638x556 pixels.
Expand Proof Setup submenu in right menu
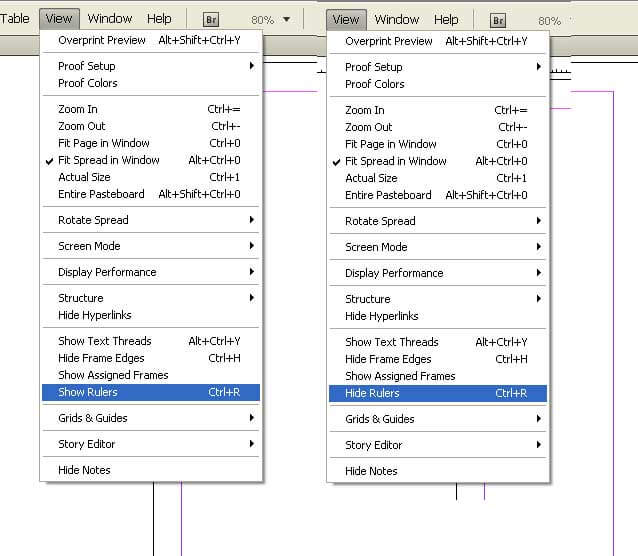438,67
